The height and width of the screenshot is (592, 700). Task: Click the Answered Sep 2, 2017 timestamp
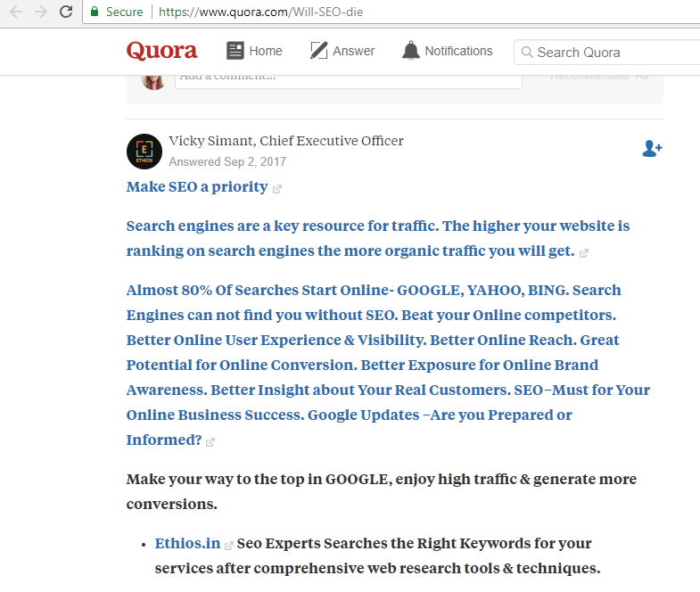(227, 162)
